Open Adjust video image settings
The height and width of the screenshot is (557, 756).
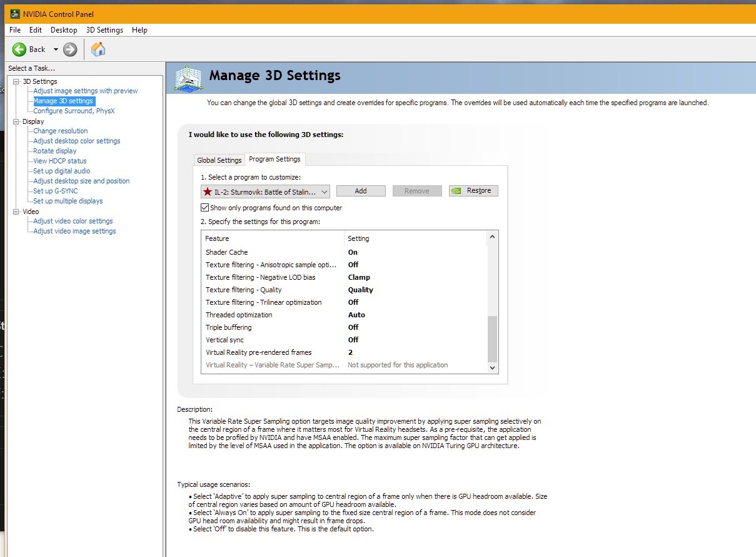tap(74, 231)
